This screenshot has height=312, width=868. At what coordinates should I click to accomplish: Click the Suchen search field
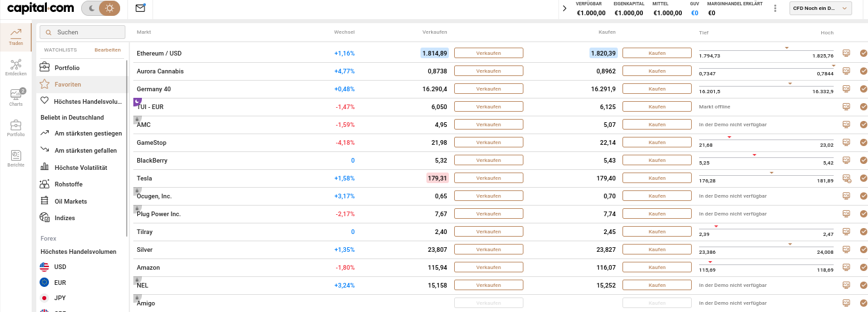[x=83, y=32]
